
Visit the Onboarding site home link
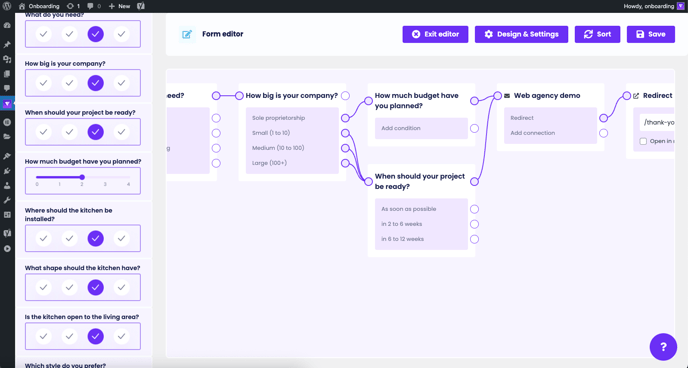39,6
